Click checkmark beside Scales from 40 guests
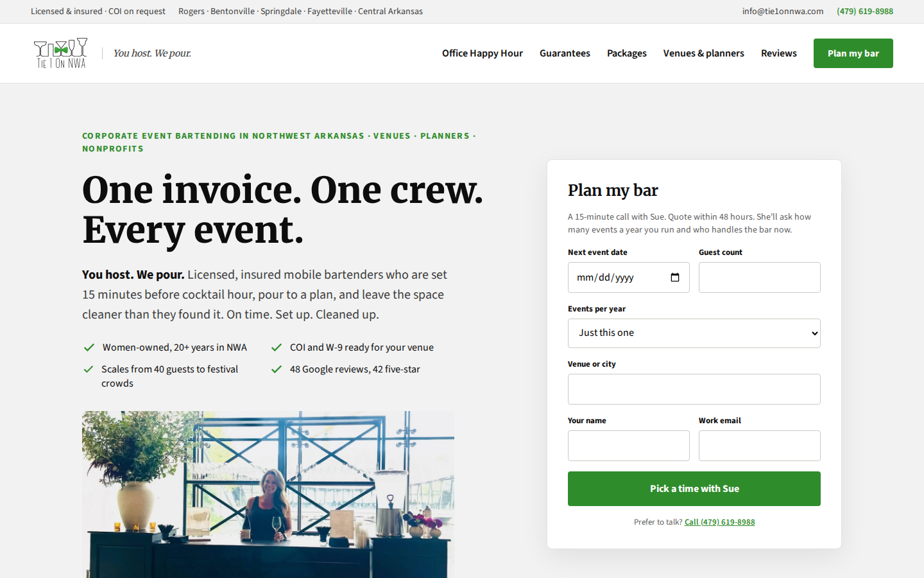Viewport: 924px width, 578px height. (x=89, y=369)
